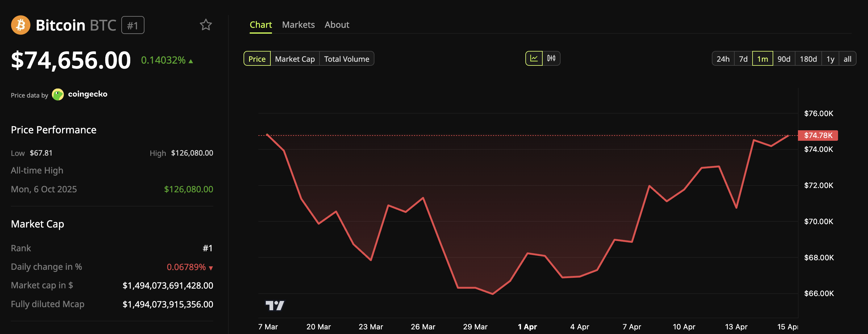Toggle to Total Volume data series
The image size is (868, 334).
pos(346,58)
